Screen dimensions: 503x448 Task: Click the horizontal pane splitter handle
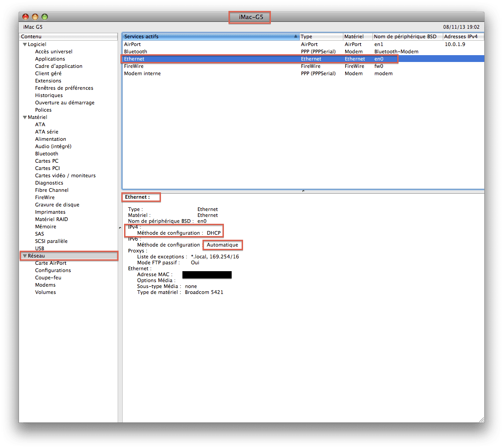(303, 191)
